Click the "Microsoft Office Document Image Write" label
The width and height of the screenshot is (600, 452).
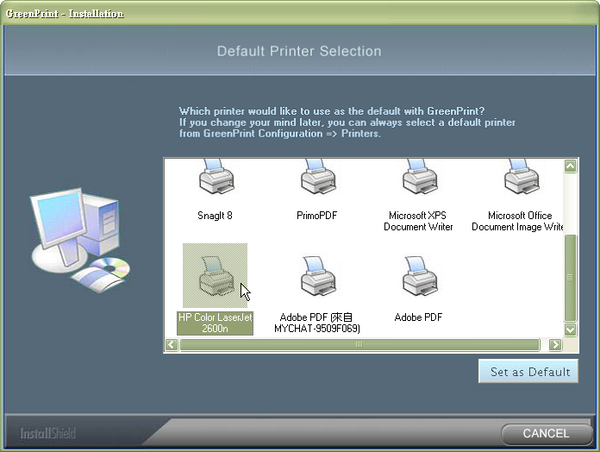[517, 221]
